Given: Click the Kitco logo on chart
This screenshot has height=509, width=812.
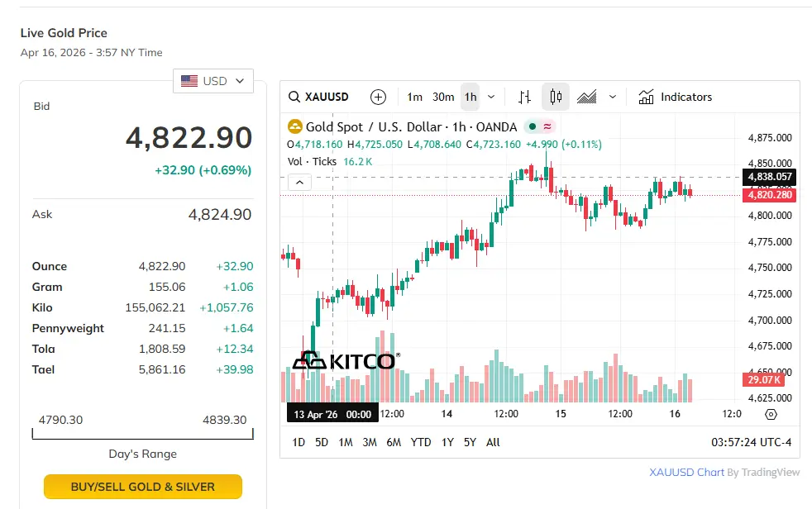Looking at the screenshot, I should pyautogui.click(x=346, y=361).
